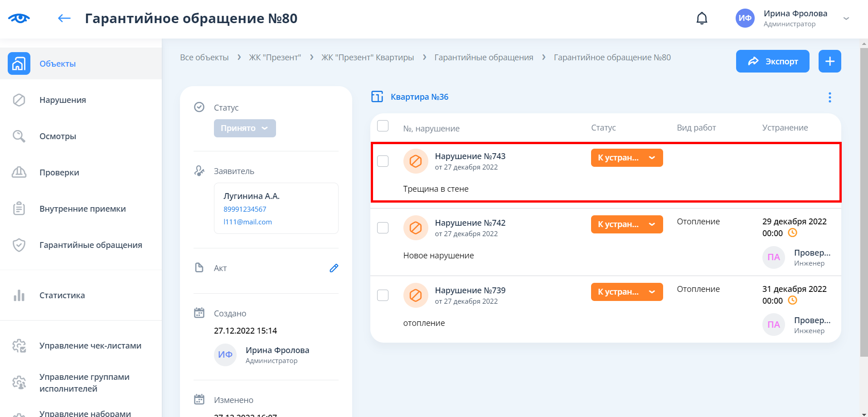This screenshot has width=868, height=417.
Task: Click the eye logo in top-left corner
Action: click(x=19, y=18)
